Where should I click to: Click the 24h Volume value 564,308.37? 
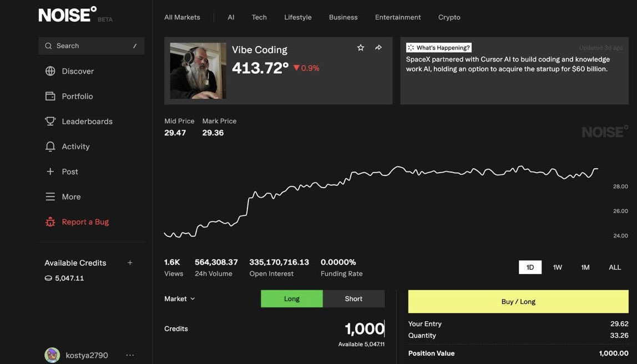(x=216, y=262)
